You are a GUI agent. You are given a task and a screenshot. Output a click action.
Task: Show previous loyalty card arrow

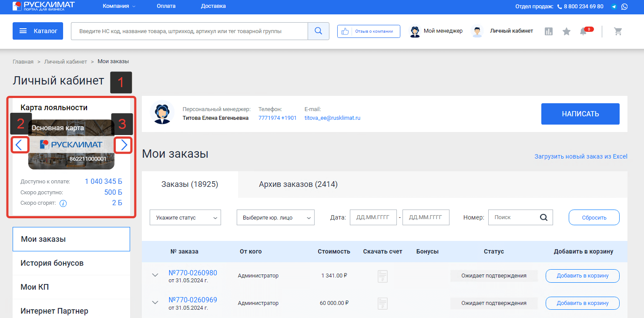tap(20, 145)
